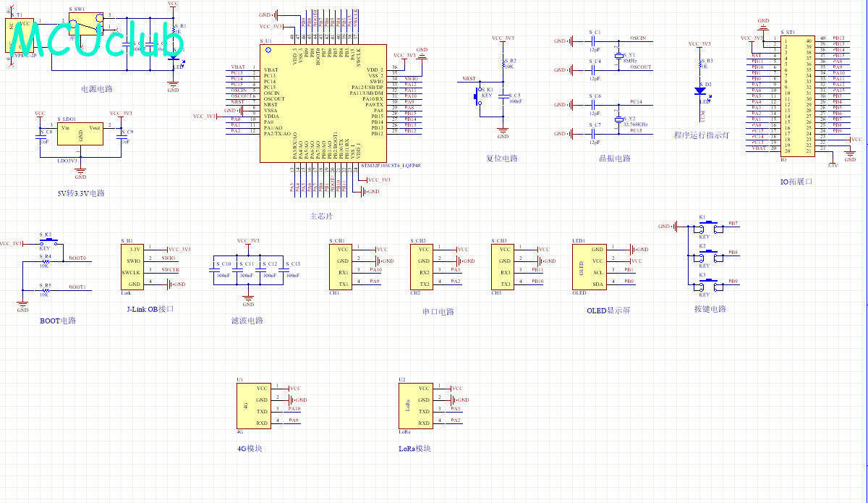
Task: Click the S_C7 capacitor symbol
Action: [x=592, y=134]
